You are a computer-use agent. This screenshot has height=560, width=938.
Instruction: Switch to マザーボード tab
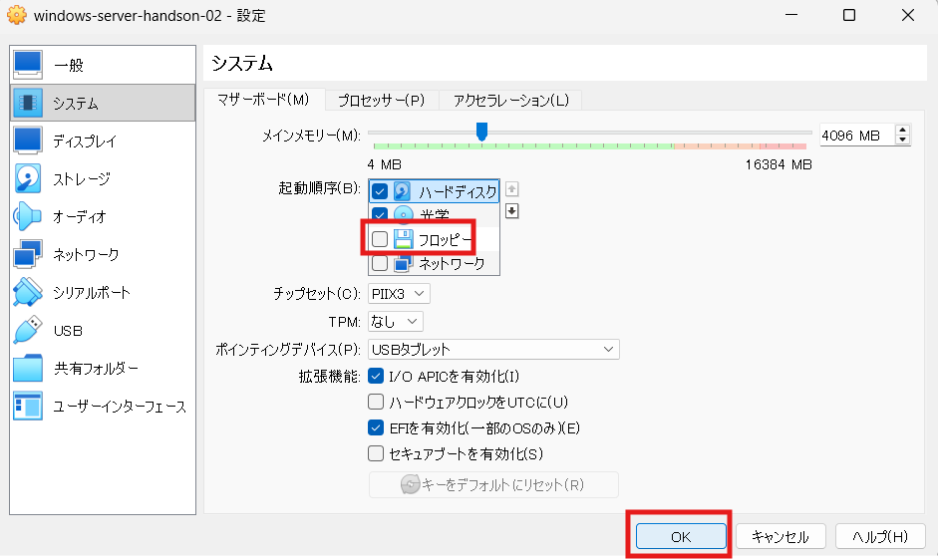pos(263,100)
